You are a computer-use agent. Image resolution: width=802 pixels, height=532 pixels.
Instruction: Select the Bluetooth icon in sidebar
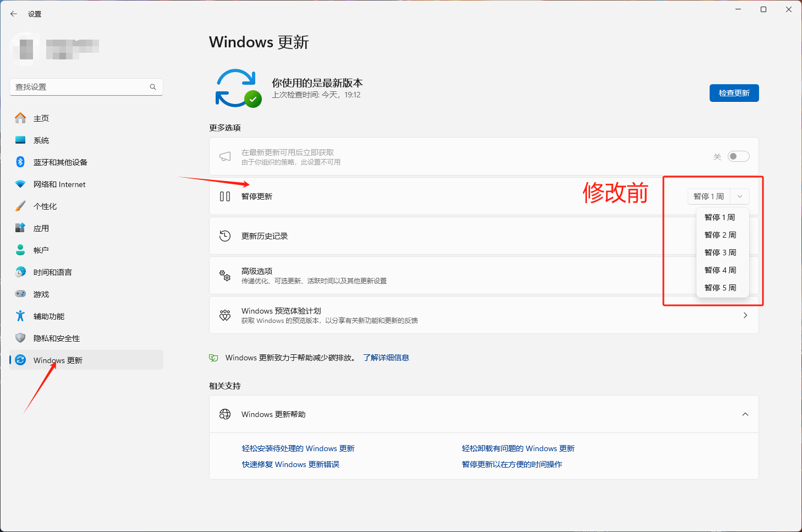click(20, 162)
